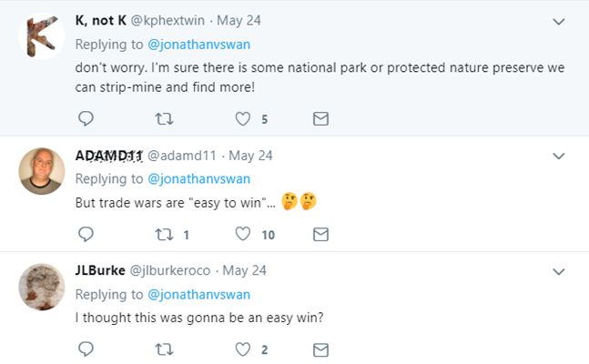This screenshot has width=589, height=364.
Task: Reply to JLBurke's easy win tweet
Action: pos(86,349)
